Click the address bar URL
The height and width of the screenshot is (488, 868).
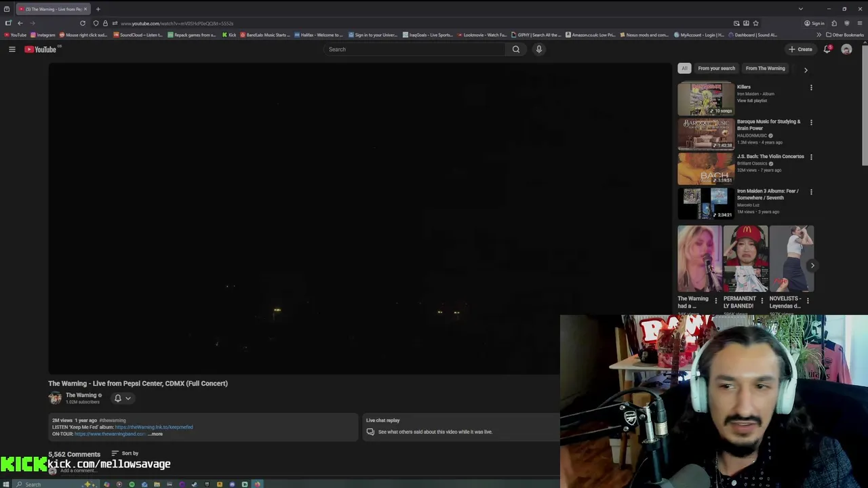coord(177,24)
